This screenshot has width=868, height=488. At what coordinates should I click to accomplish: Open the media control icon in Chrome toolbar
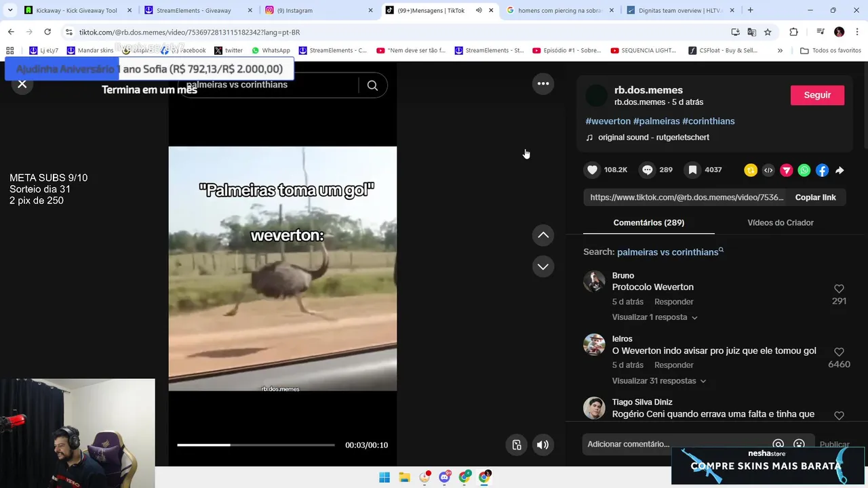point(820,32)
